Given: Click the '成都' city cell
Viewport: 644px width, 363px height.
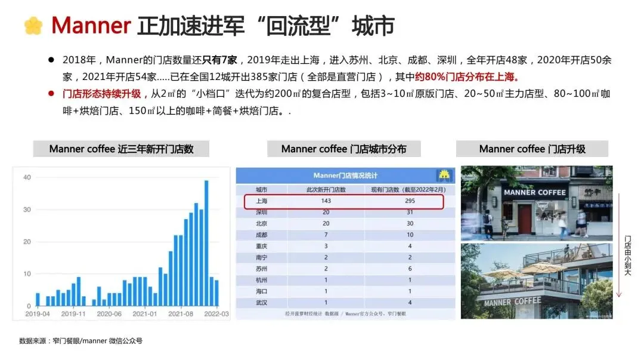Looking at the screenshot, I should click(x=261, y=235).
